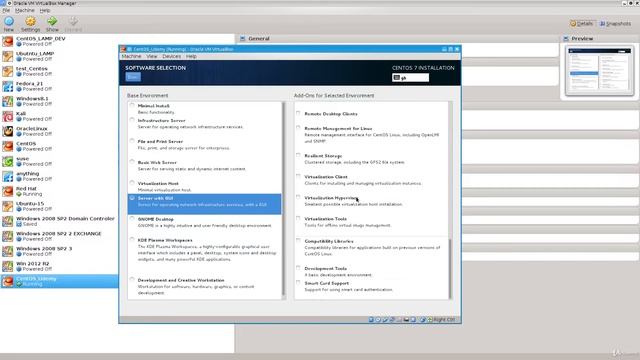The height and width of the screenshot is (360, 640).
Task: Select Basic Web Server option
Action: click(132, 162)
